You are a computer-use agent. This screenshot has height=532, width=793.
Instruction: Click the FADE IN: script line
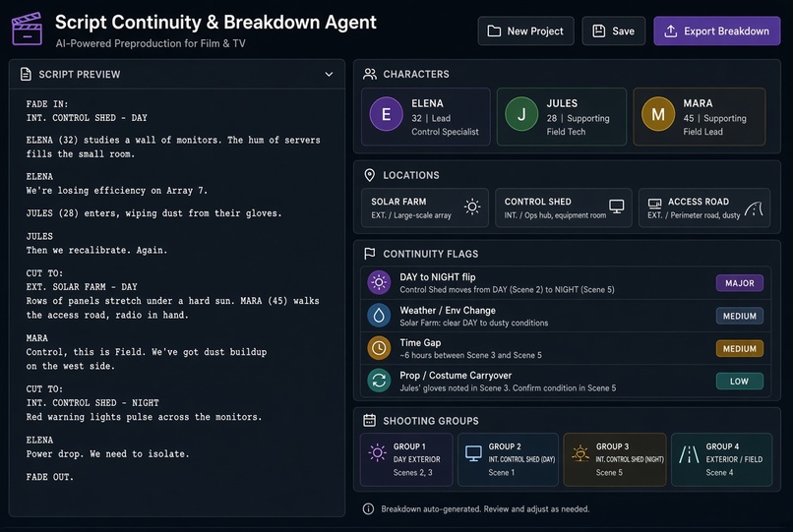pyautogui.click(x=47, y=103)
